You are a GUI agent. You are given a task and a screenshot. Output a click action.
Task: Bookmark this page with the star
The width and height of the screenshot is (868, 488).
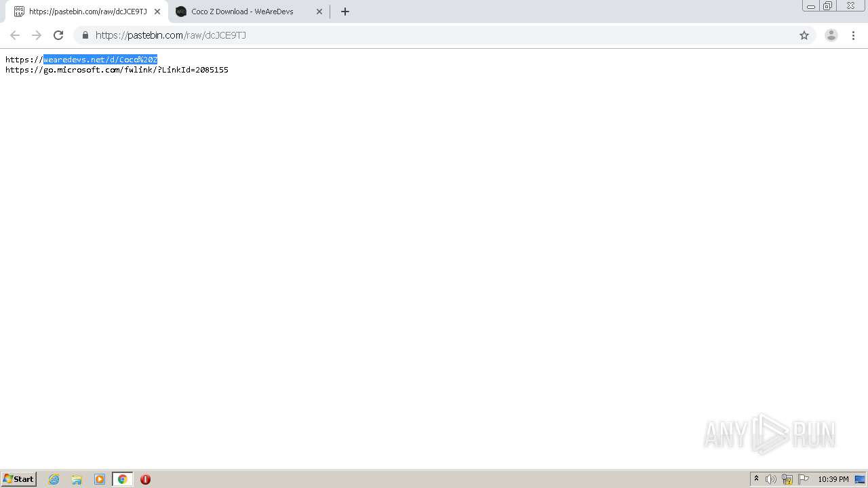click(804, 35)
